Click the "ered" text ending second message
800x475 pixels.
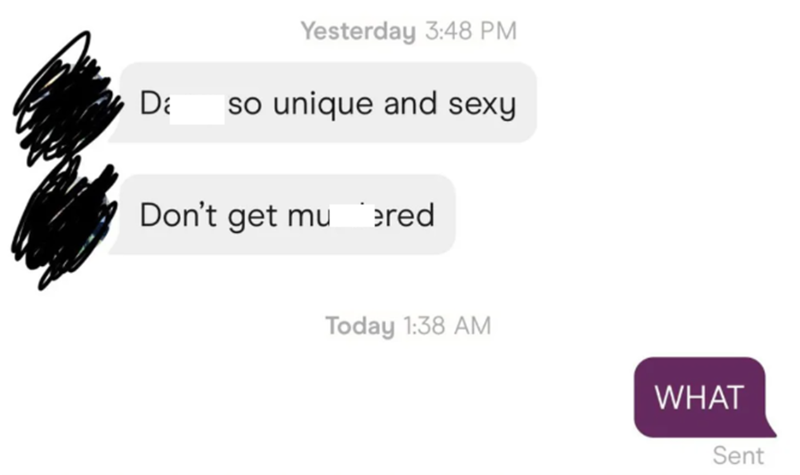tap(405, 215)
